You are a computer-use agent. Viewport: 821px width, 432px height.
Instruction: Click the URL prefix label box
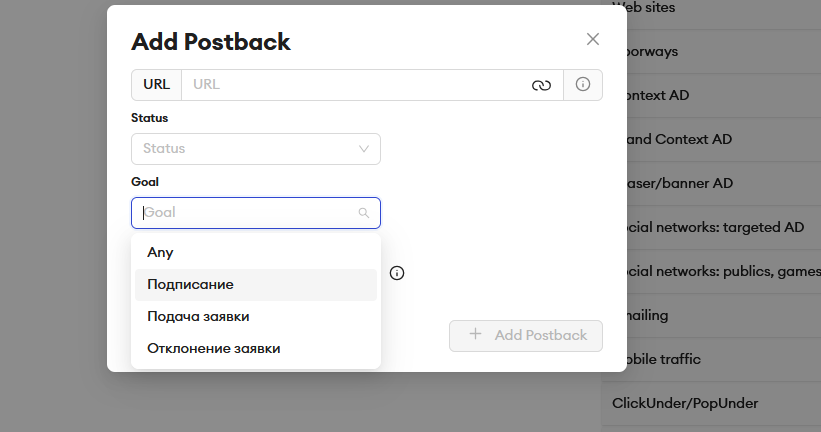(x=157, y=85)
